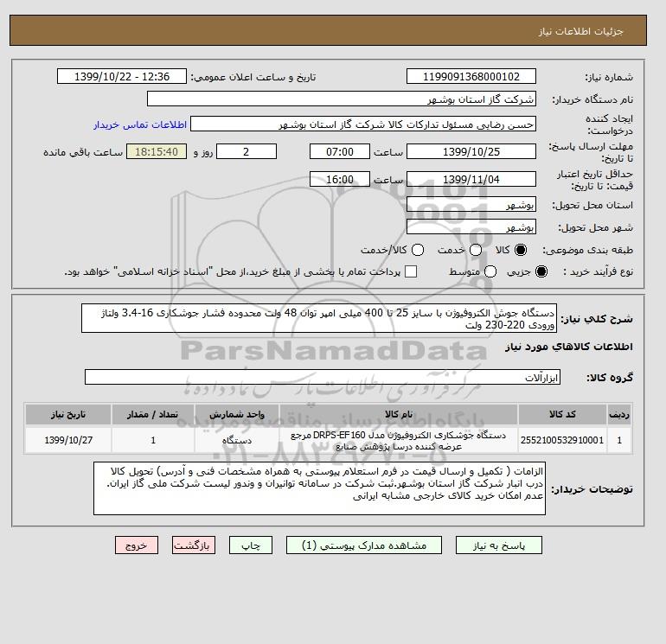Select the کالا radio button
Image resolution: width=666 pixels, height=644 pixels.
521,250
